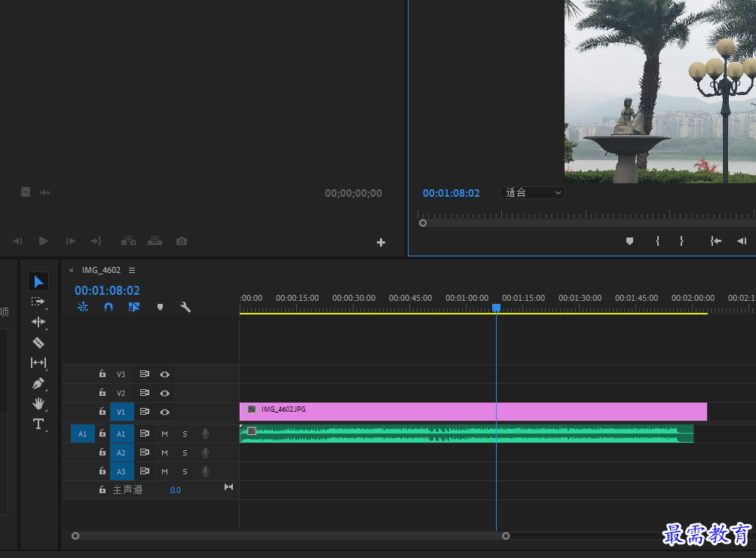Enable voice-over record on A1
The height and width of the screenshot is (558, 756).
pos(205,434)
